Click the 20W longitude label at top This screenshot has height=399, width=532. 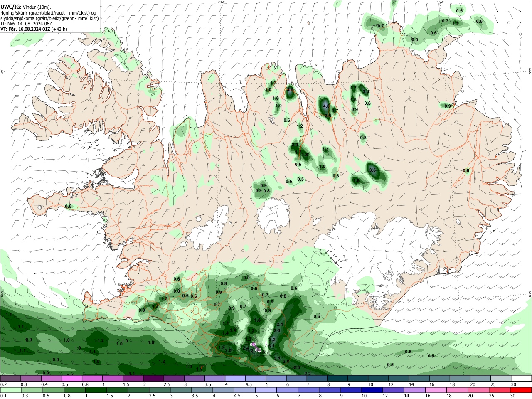(x=221, y=2)
